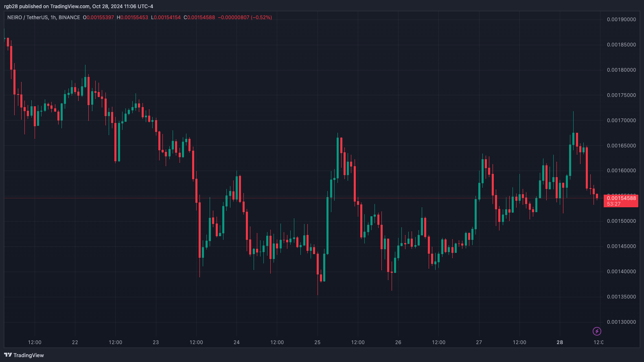Click the high value H0.00155453
This screenshot has height=362, width=644.
pos(132,18)
